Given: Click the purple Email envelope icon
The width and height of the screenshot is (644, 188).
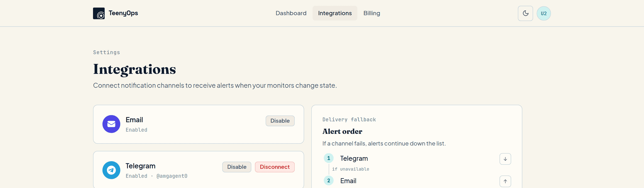Looking at the screenshot, I should click(111, 124).
